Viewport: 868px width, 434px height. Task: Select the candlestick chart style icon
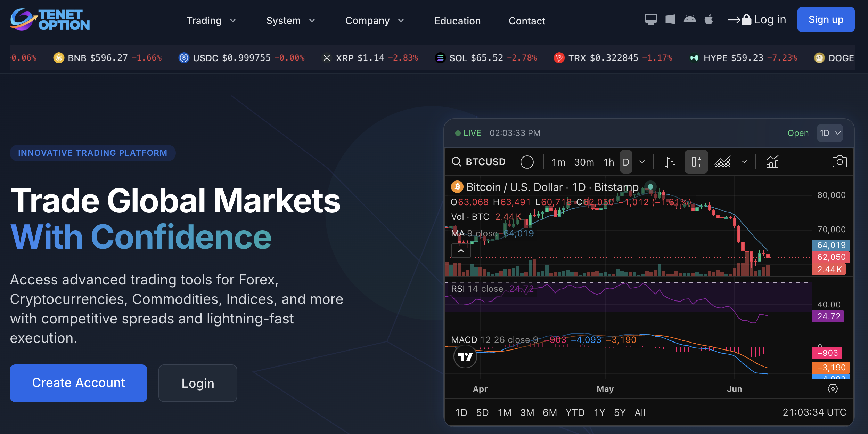coord(696,162)
